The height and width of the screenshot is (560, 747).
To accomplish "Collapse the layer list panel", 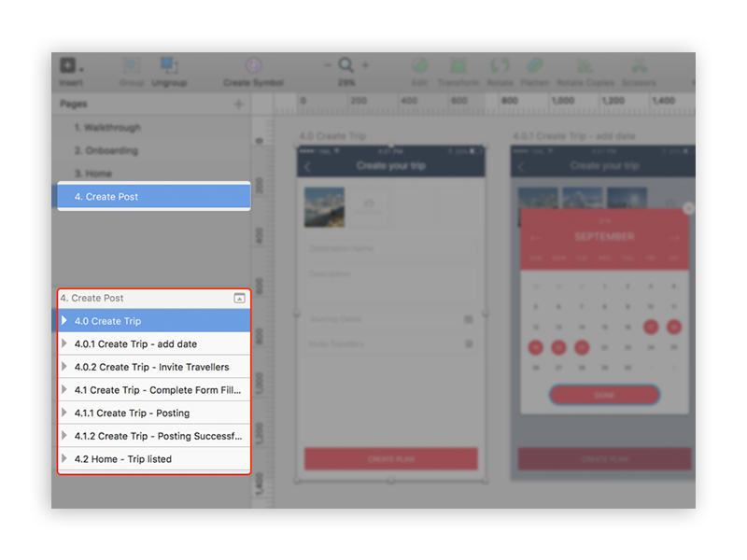I will pyautogui.click(x=240, y=297).
